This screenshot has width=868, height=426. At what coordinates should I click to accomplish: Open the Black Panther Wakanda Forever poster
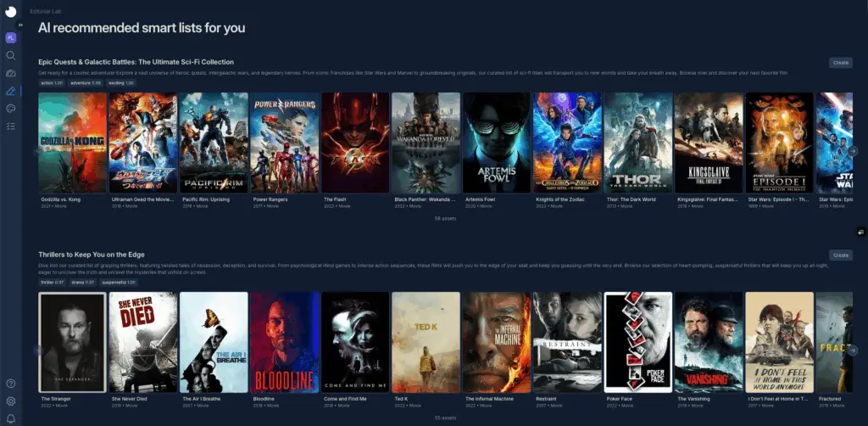426,143
